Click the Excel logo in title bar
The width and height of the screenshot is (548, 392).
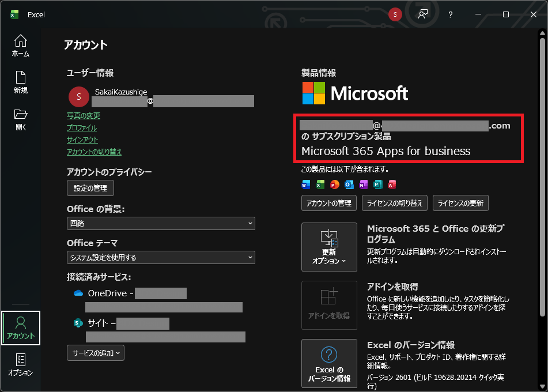tap(14, 14)
